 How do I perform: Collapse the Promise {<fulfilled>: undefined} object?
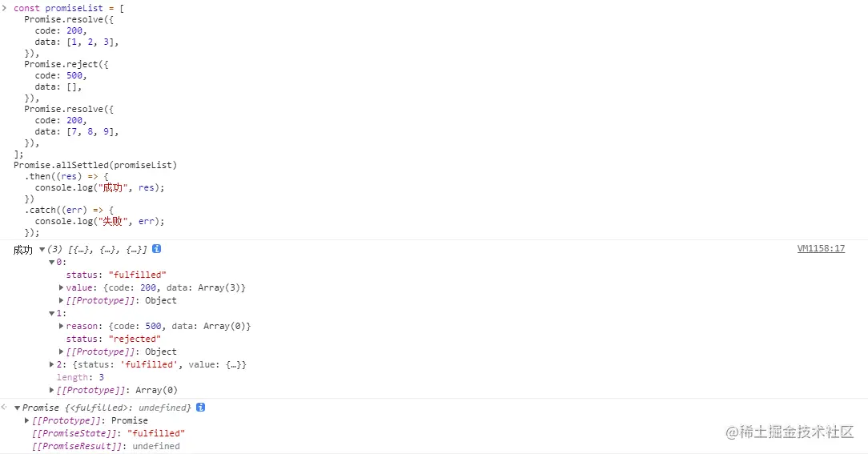(17, 408)
